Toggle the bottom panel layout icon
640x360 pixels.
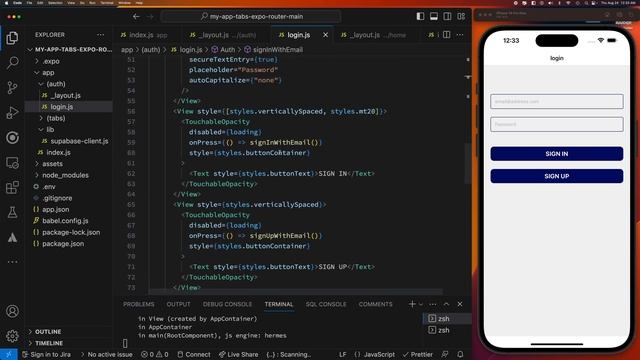click(434, 16)
